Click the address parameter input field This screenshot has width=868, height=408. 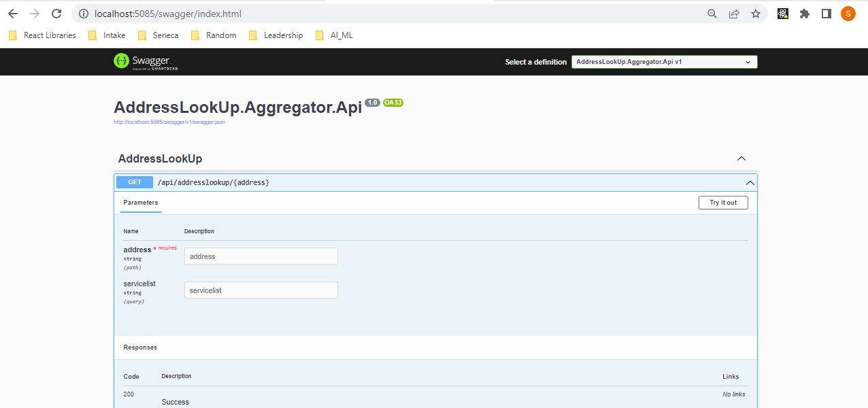[261, 256]
